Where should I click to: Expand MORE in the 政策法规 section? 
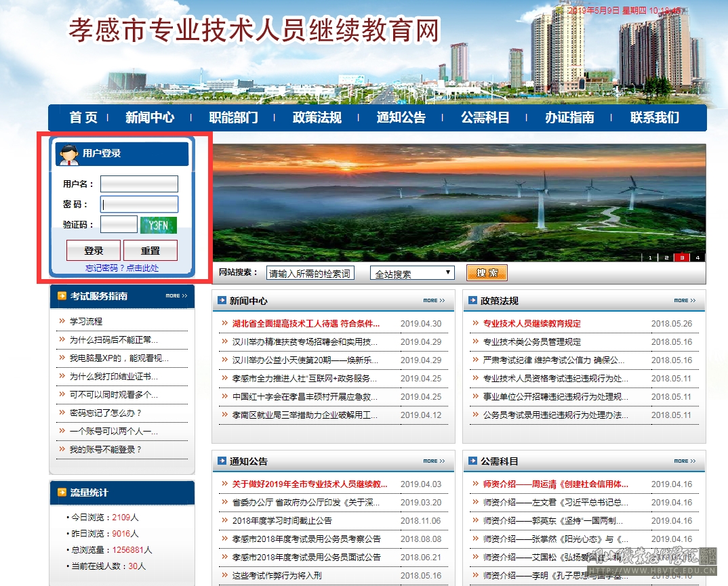pos(685,300)
